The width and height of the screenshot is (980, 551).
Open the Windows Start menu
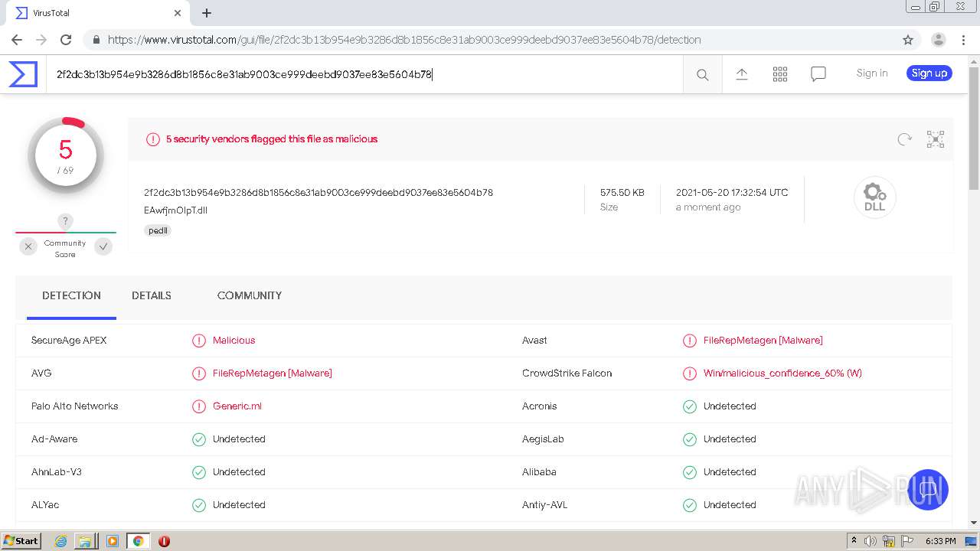click(x=21, y=541)
